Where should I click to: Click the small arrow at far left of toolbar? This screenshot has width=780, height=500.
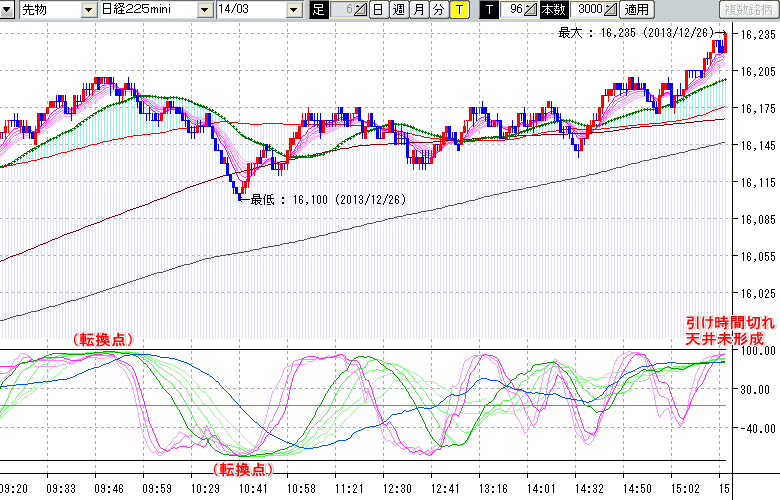(7, 10)
